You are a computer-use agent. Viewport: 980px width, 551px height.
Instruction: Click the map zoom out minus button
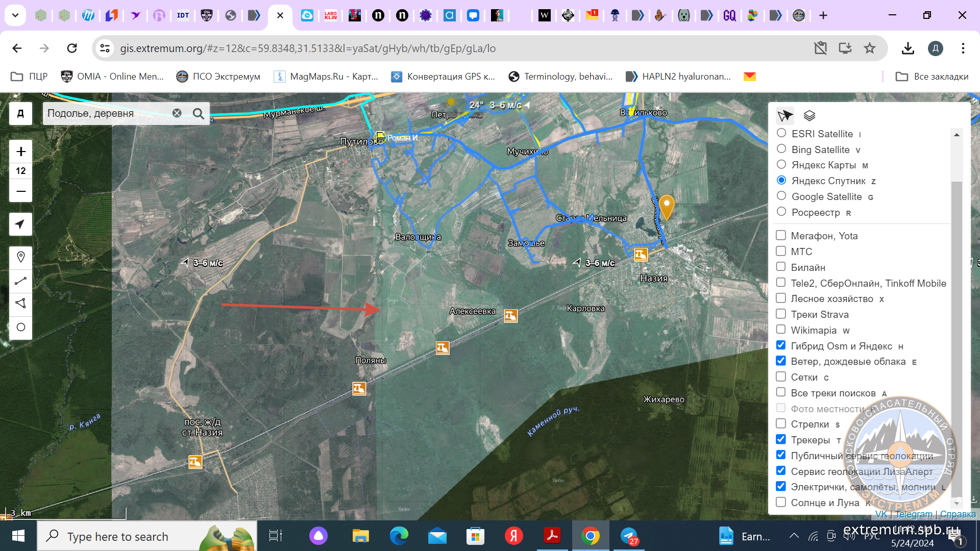(21, 191)
